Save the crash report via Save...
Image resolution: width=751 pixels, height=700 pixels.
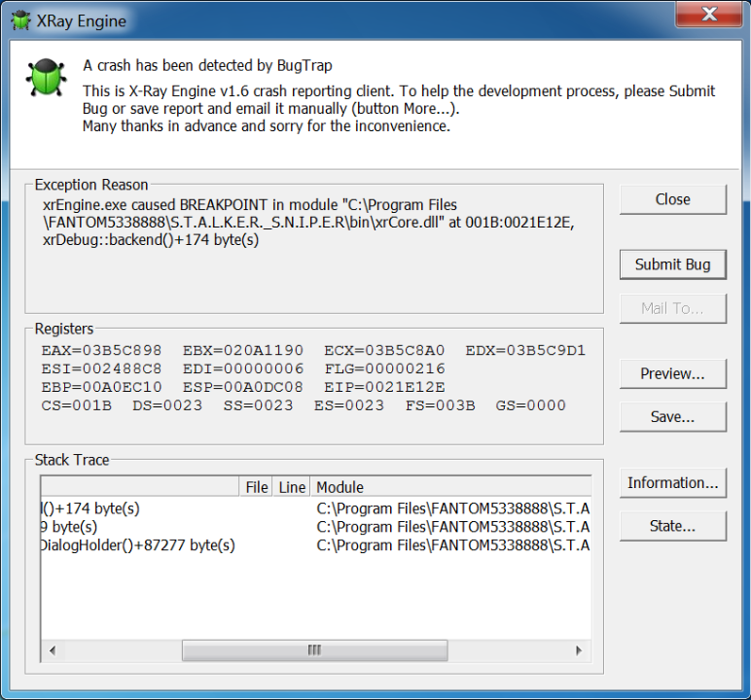[672, 416]
